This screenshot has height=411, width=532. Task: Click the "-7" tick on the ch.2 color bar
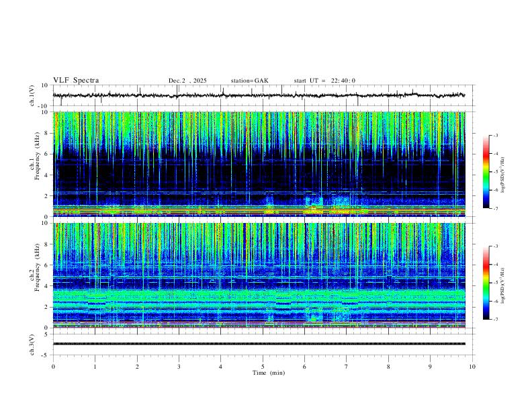[496, 320]
